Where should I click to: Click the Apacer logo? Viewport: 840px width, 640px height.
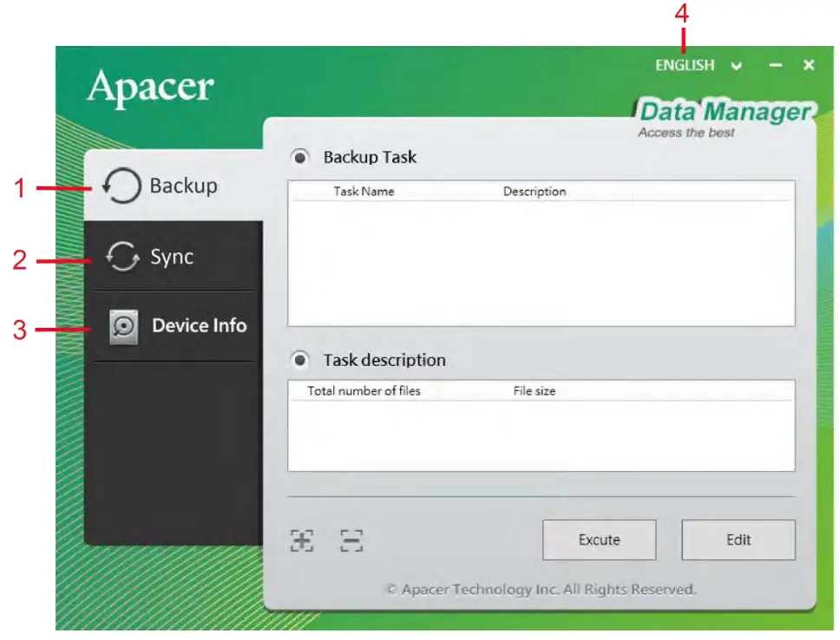152,87
